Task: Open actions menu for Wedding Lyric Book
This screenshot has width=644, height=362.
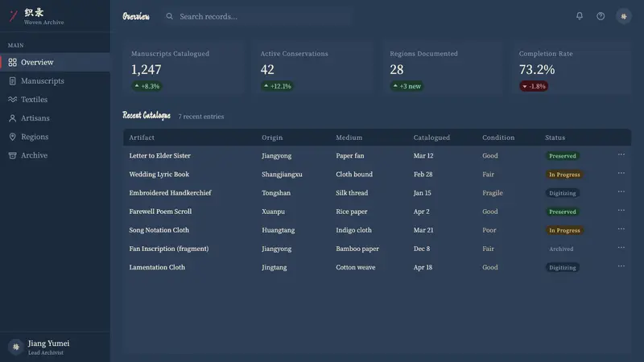Action: click(621, 173)
